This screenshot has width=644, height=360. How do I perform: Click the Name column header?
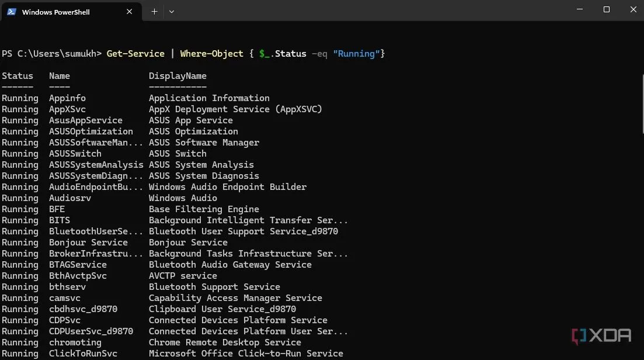(x=60, y=76)
